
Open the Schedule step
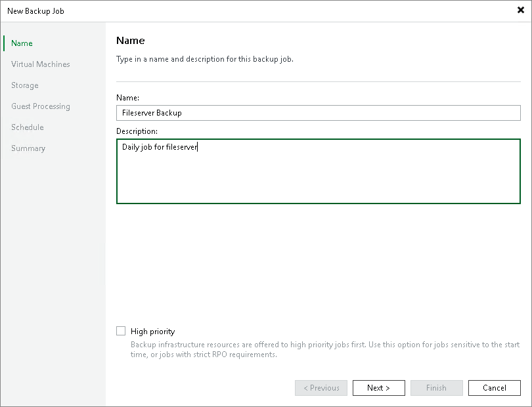(x=27, y=127)
